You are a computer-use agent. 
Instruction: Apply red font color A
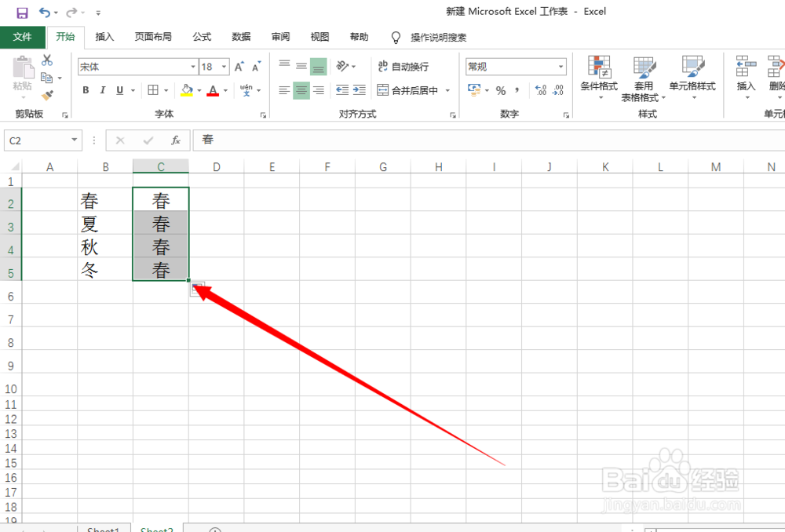[x=213, y=90]
